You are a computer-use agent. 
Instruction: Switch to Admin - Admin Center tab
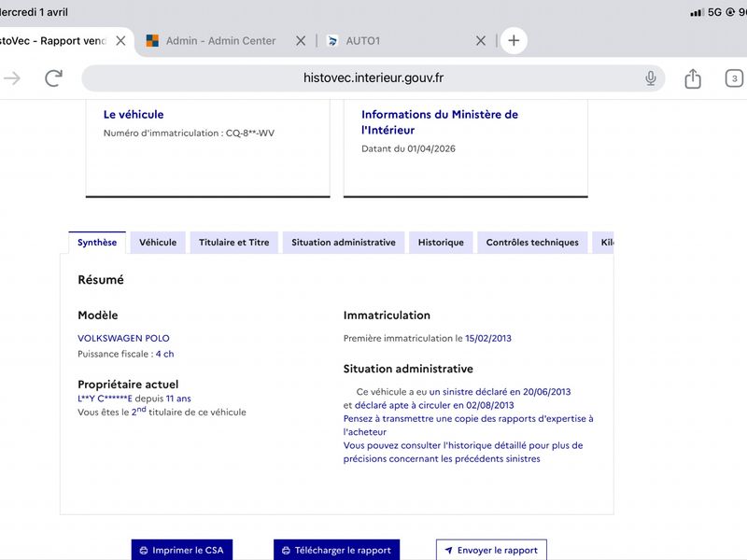(x=219, y=41)
